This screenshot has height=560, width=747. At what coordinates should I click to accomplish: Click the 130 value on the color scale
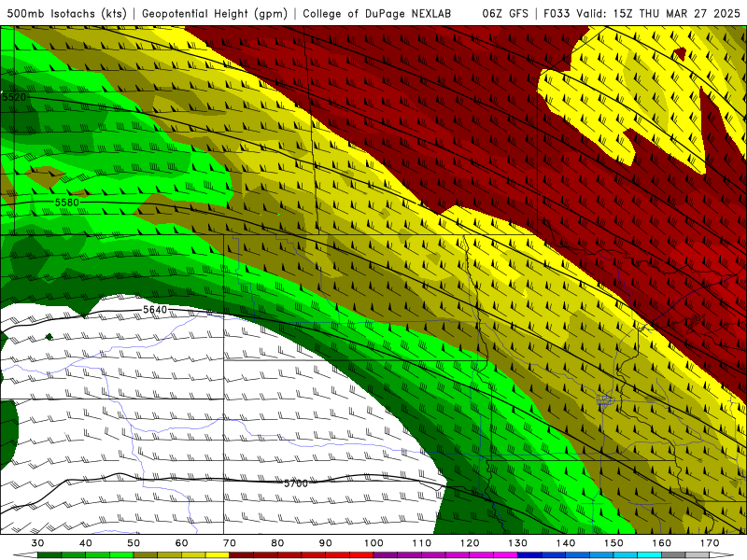517,543
